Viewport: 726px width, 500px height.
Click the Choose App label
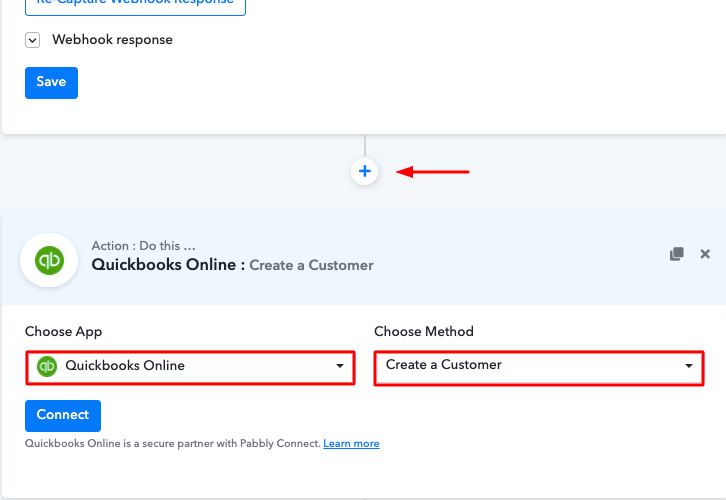coord(63,331)
